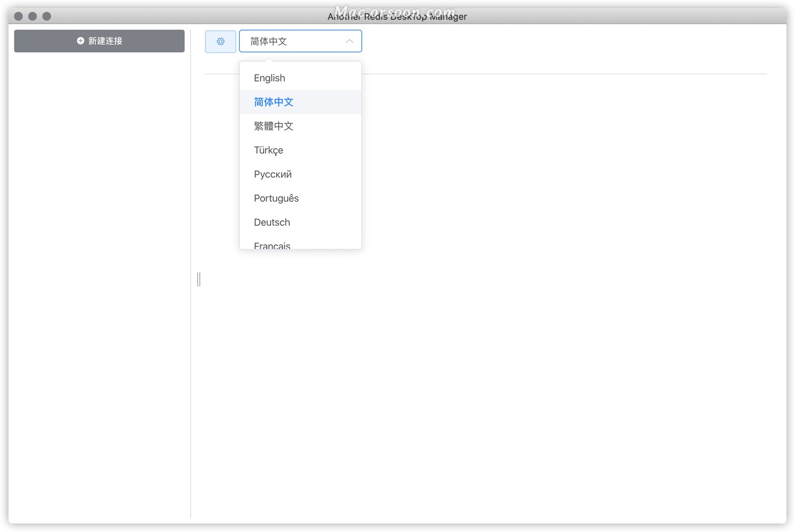Select Deutsch language option

[x=272, y=222]
